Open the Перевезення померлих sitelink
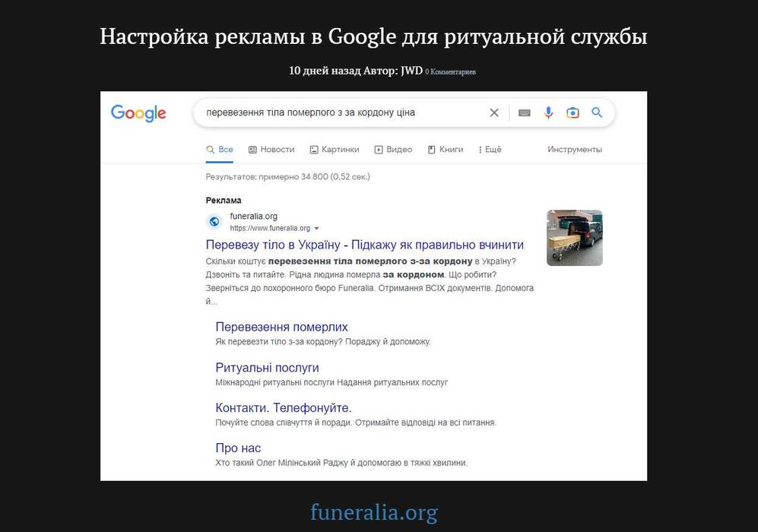Screen dimensions: 758x532 282,327
